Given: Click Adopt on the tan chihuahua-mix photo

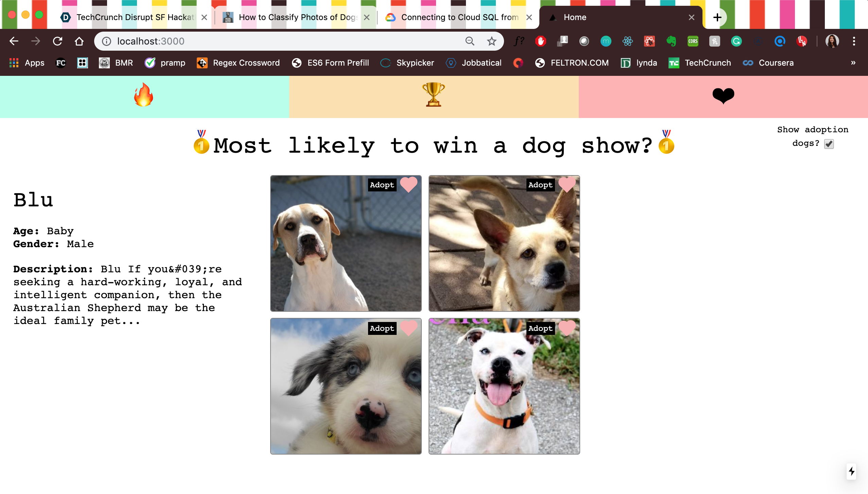Looking at the screenshot, I should point(540,185).
